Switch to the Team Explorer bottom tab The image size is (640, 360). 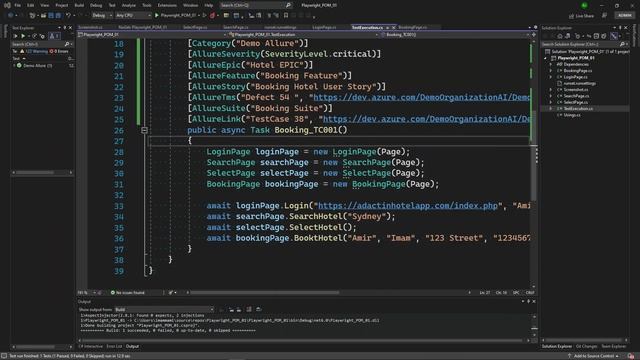coord(613,347)
